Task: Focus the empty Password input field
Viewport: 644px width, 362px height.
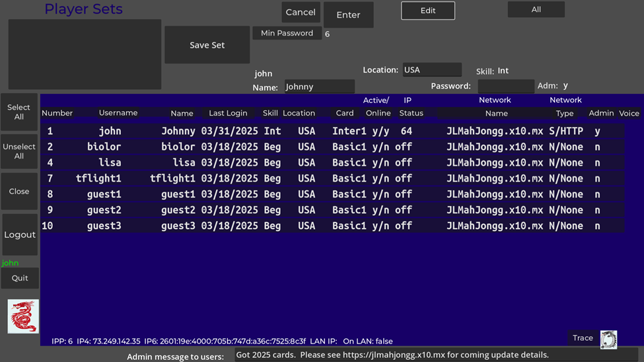Action: 505,87
